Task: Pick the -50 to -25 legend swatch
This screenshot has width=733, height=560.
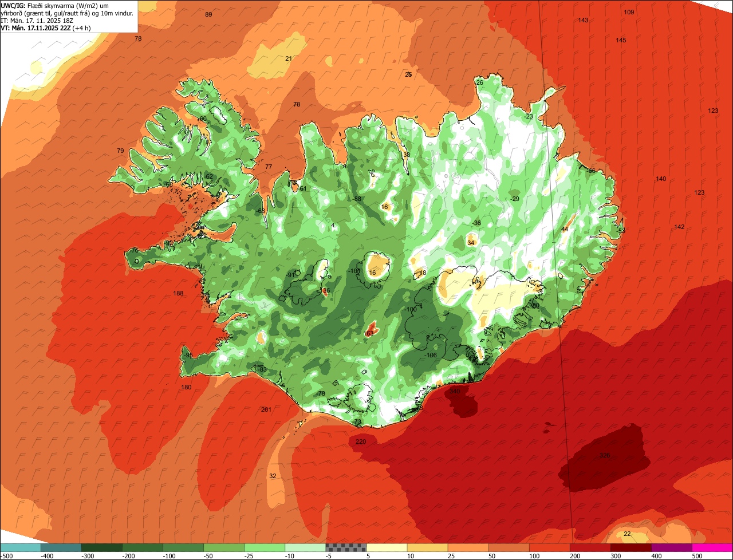Action: click(224, 547)
